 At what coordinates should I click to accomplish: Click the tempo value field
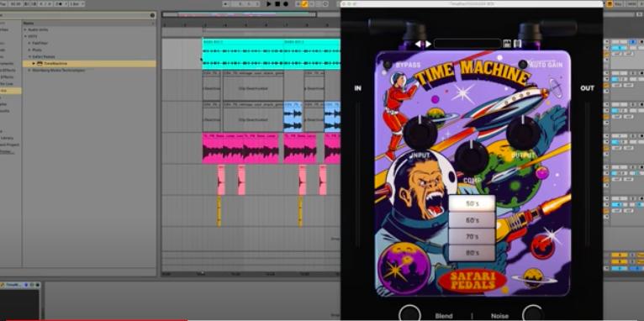point(16,3)
